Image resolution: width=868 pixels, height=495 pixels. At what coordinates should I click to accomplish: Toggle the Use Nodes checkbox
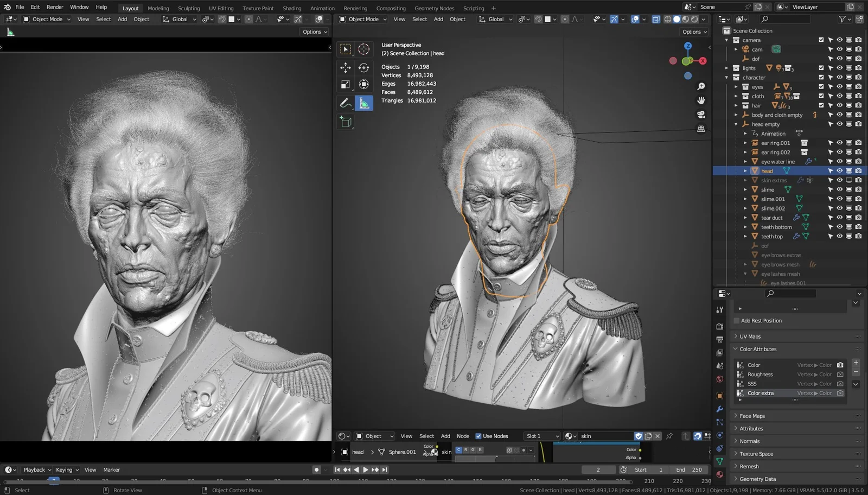click(478, 436)
